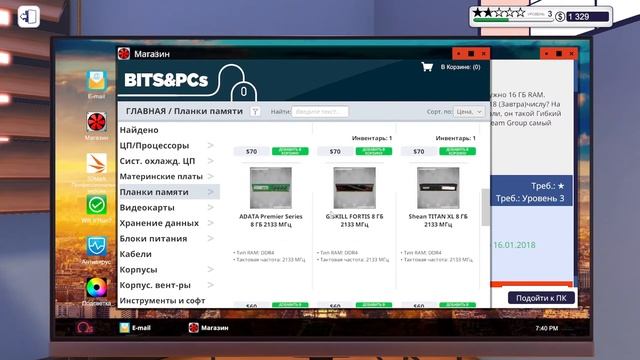The width and height of the screenshot is (640, 360).
Task: Click the G.SKILL FORTIS product image
Action: 354,188
